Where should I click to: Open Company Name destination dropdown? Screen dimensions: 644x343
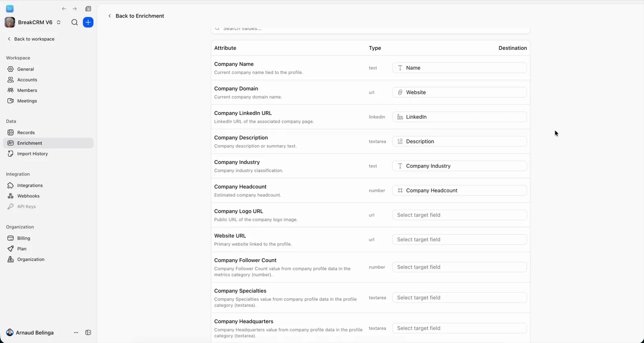459,68
